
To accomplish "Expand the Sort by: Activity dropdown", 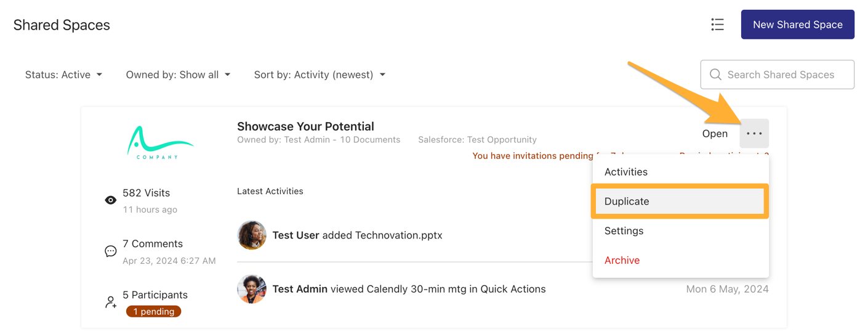I will pyautogui.click(x=319, y=75).
